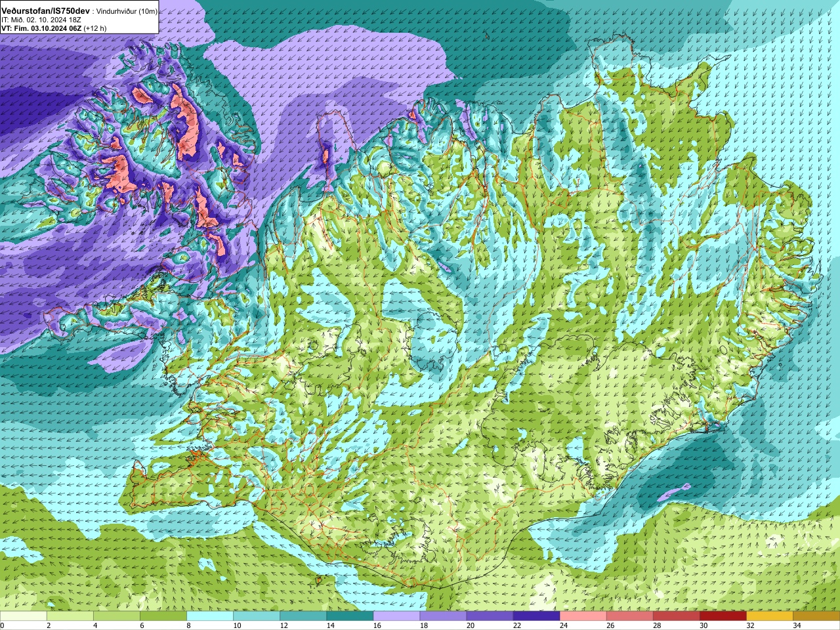Click the lavender 16–18 legend swatch
Viewport: 840px width, 630px height.
coord(396,616)
